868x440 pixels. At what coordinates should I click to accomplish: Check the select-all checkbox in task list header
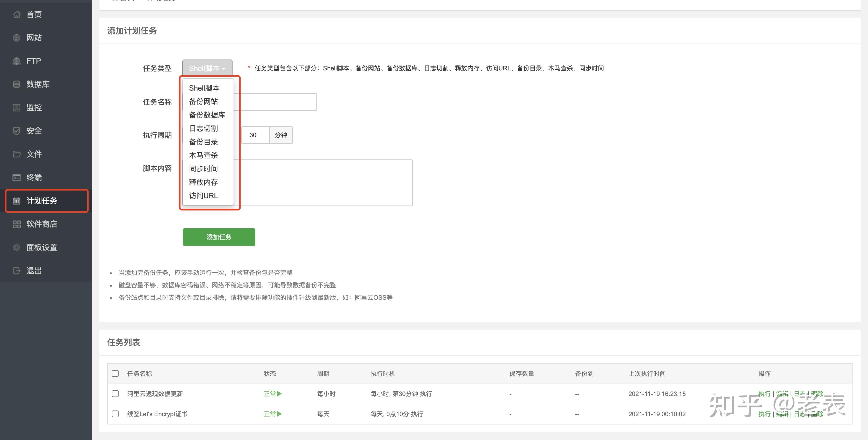pyautogui.click(x=115, y=374)
